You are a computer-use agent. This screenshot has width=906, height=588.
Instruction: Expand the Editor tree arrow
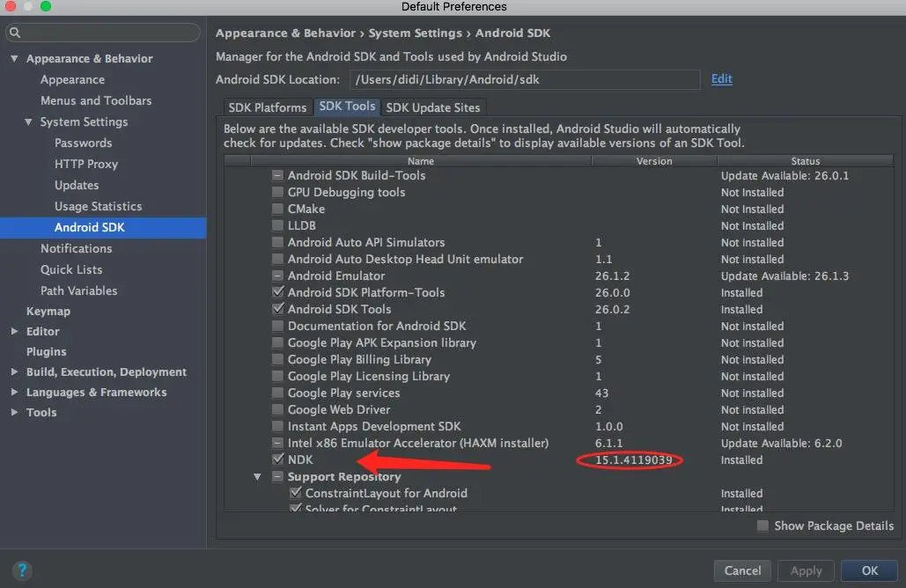pos(14,331)
